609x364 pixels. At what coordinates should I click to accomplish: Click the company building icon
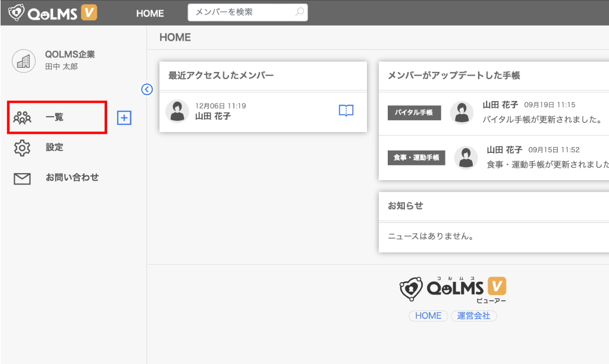pyautogui.click(x=24, y=61)
